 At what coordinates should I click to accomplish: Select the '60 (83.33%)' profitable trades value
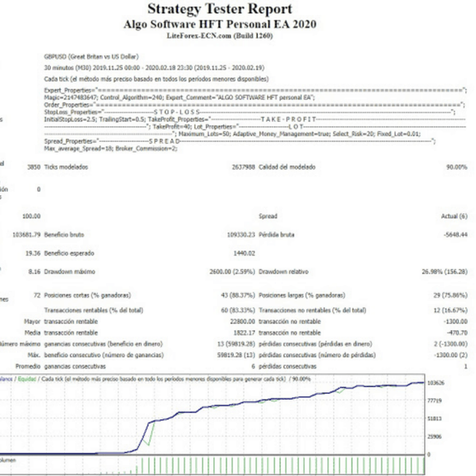pos(238,310)
